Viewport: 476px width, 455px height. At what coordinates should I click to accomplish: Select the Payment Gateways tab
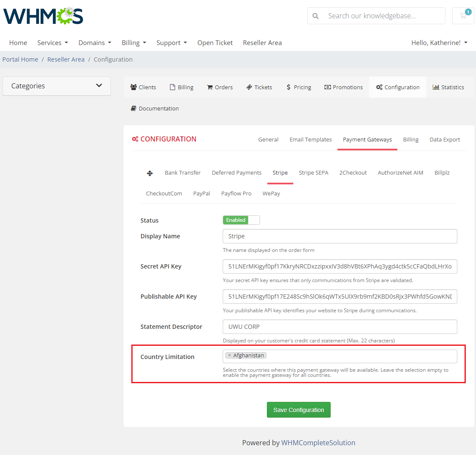point(367,139)
